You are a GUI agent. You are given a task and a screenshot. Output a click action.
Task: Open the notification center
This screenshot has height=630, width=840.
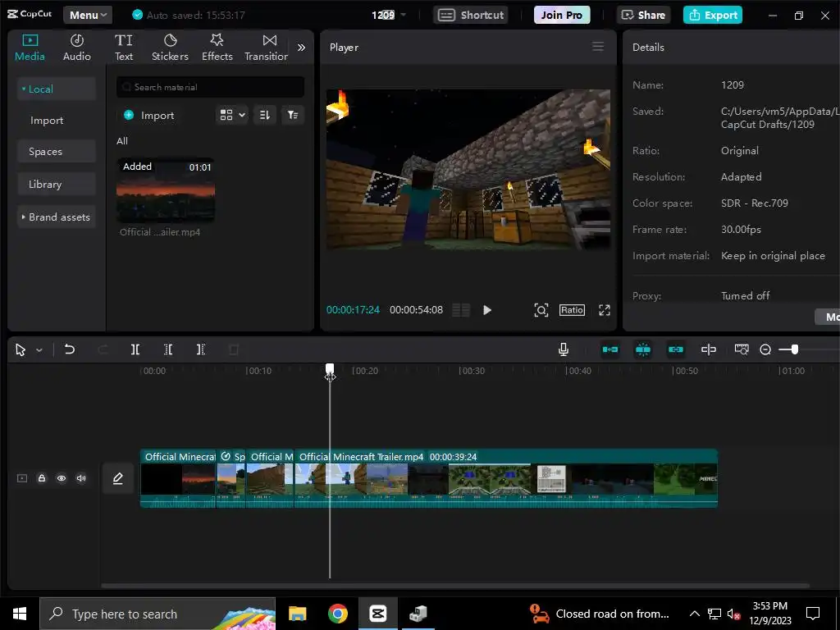(x=813, y=614)
